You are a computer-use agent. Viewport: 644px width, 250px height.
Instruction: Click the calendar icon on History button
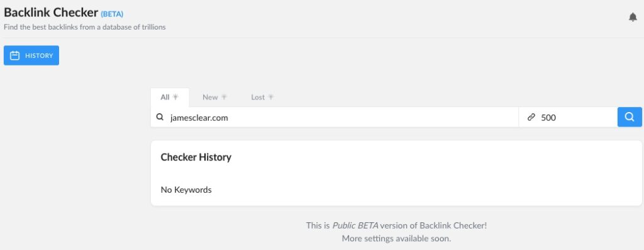click(15, 55)
